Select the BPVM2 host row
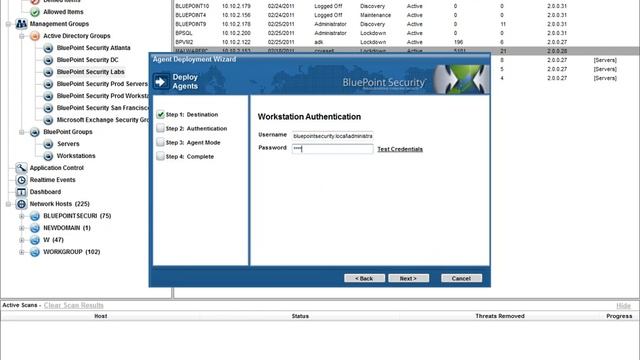This screenshot has height=360, width=640. coord(406,42)
